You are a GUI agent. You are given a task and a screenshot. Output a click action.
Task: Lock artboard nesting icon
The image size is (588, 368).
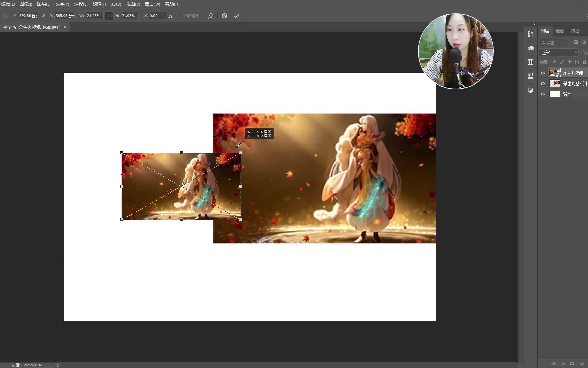(x=577, y=62)
